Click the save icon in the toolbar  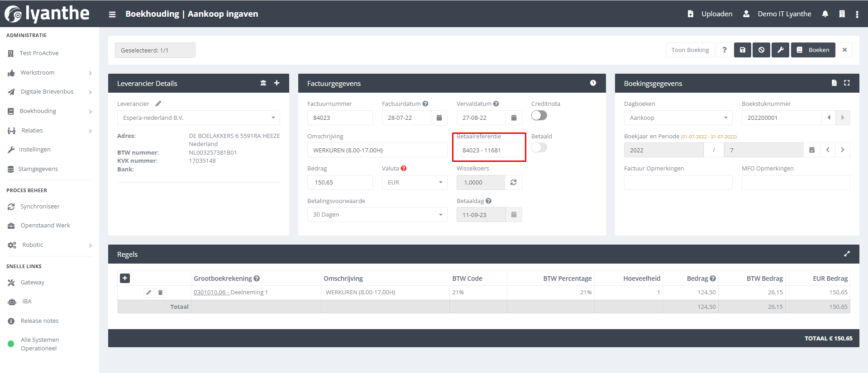tap(742, 50)
